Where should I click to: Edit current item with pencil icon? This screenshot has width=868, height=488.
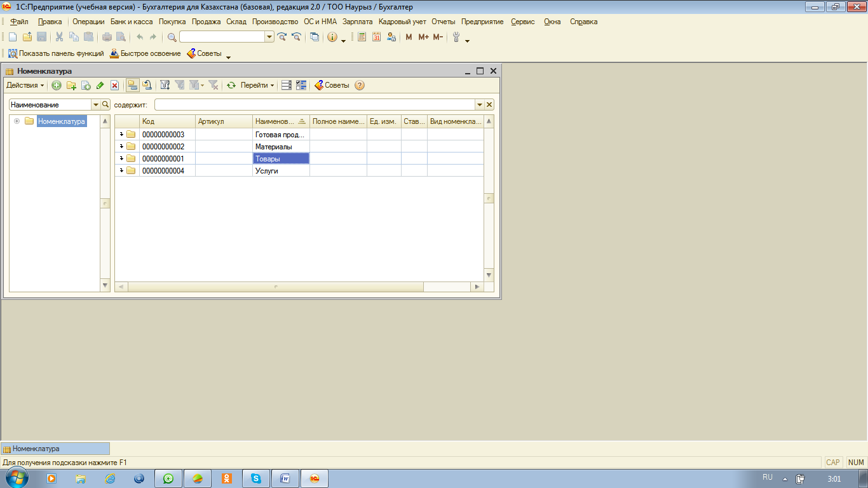[100, 85]
